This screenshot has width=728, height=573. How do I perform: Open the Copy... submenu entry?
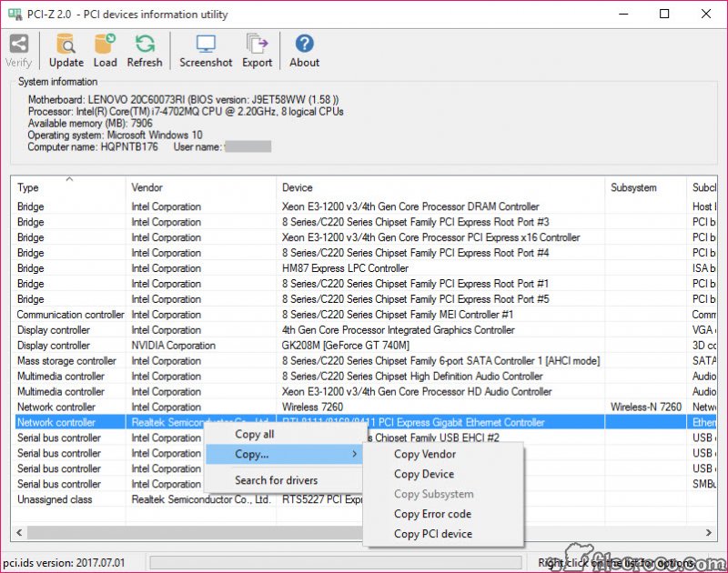(283, 454)
